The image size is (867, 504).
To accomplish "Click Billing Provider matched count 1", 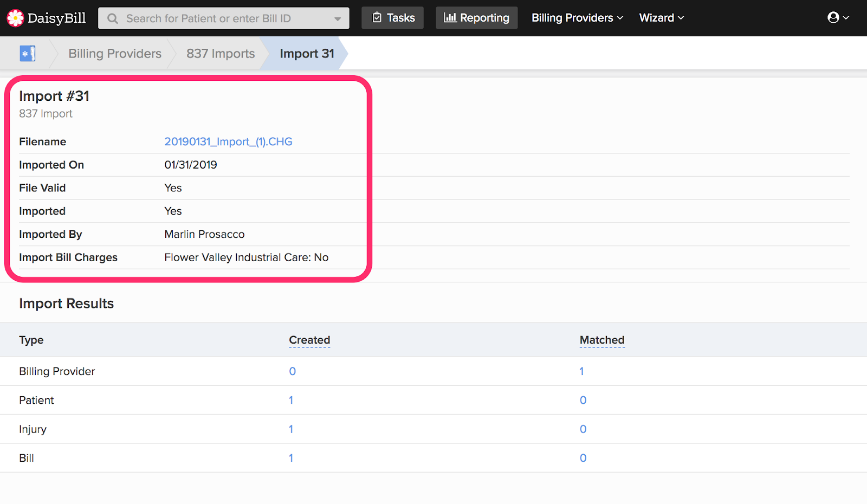I will (x=581, y=371).
